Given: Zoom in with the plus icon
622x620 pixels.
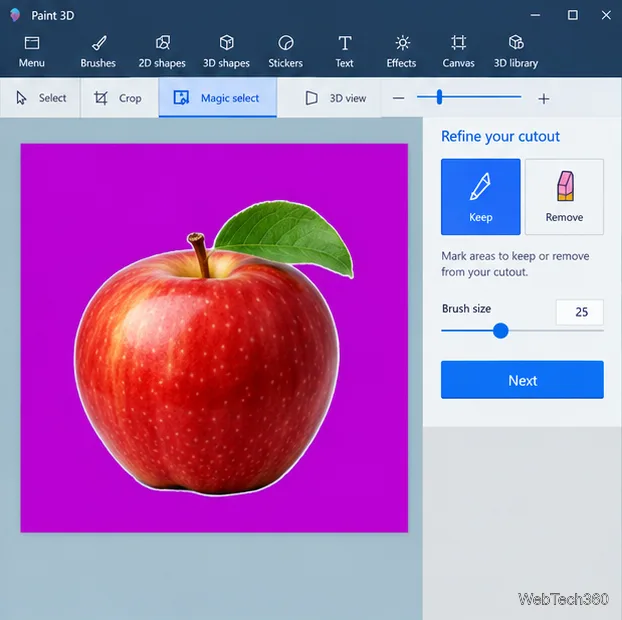Looking at the screenshot, I should coord(544,98).
